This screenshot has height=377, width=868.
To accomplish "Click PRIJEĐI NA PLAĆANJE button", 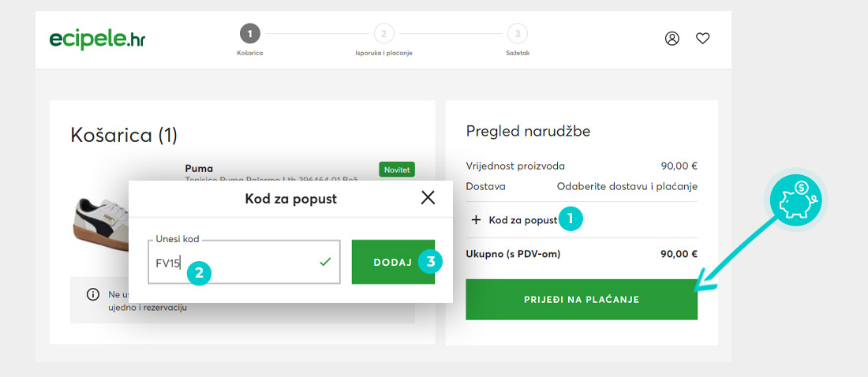I will pyautogui.click(x=582, y=300).
